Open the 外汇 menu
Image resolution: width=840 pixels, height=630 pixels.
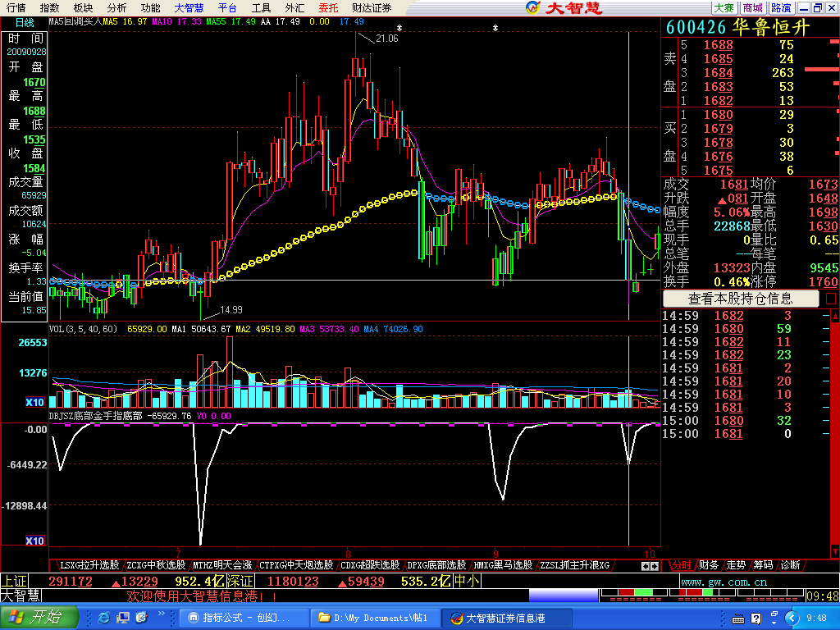(294, 7)
